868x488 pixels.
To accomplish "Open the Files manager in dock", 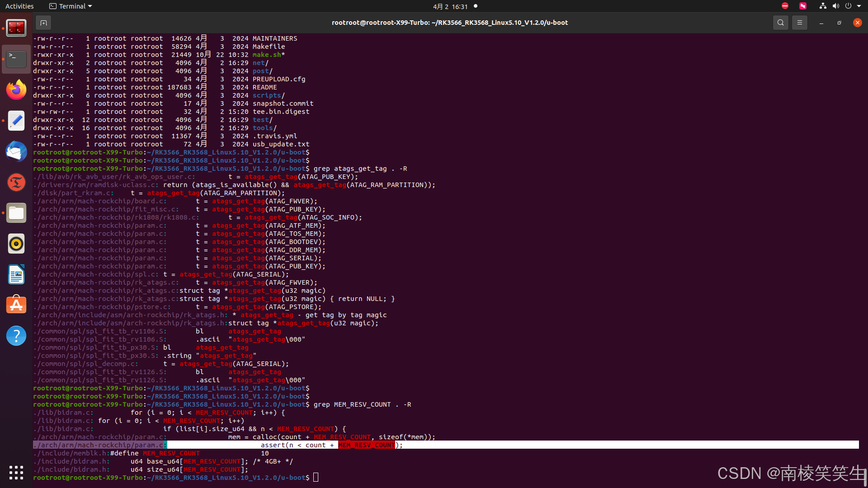I will (16, 213).
